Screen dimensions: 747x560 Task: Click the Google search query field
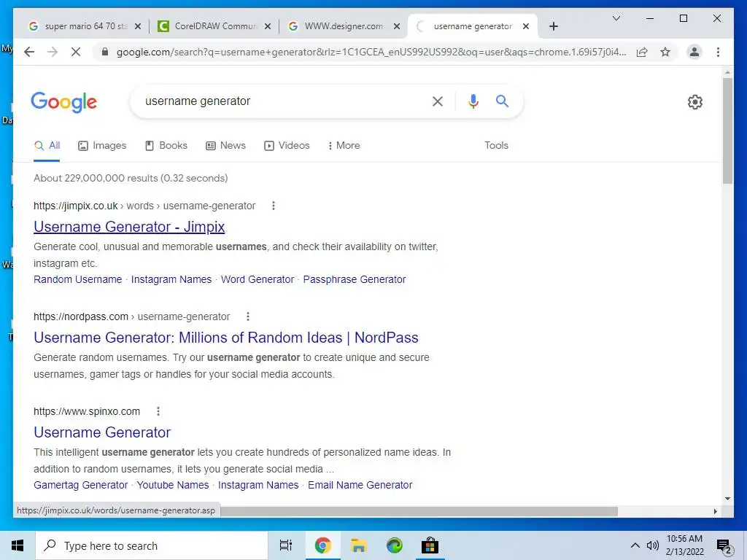point(281,101)
